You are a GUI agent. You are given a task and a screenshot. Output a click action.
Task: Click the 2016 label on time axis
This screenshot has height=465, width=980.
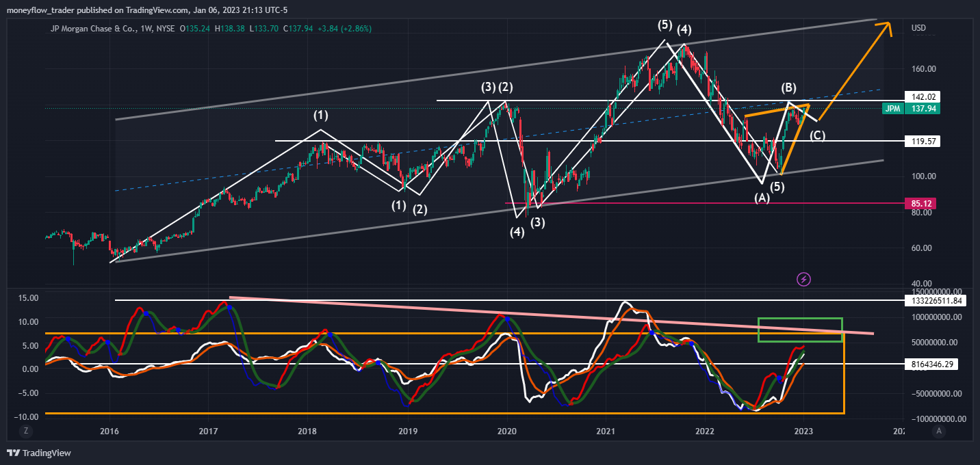coord(109,431)
